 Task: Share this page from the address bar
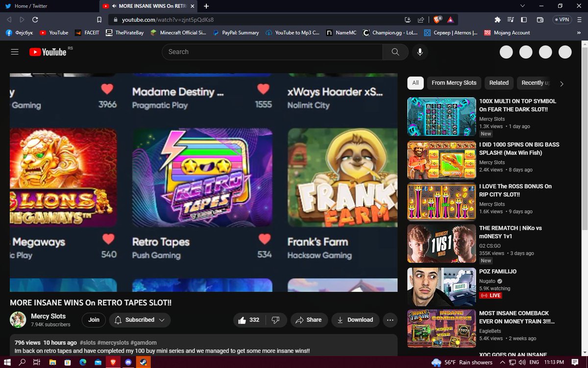[420, 20]
